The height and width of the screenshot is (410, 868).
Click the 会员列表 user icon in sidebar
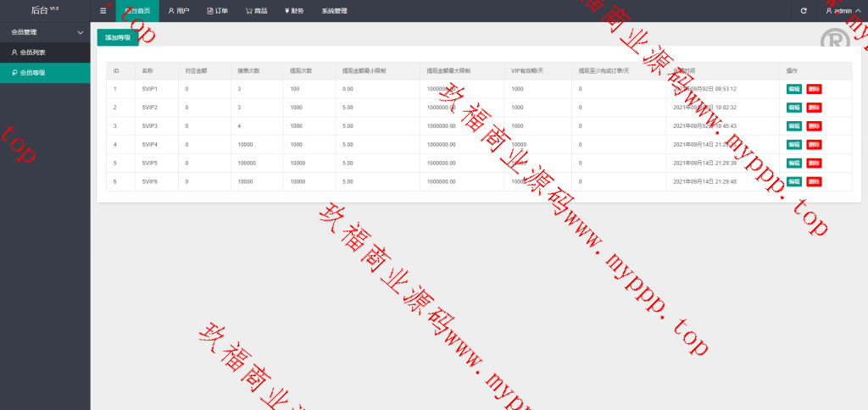point(14,53)
